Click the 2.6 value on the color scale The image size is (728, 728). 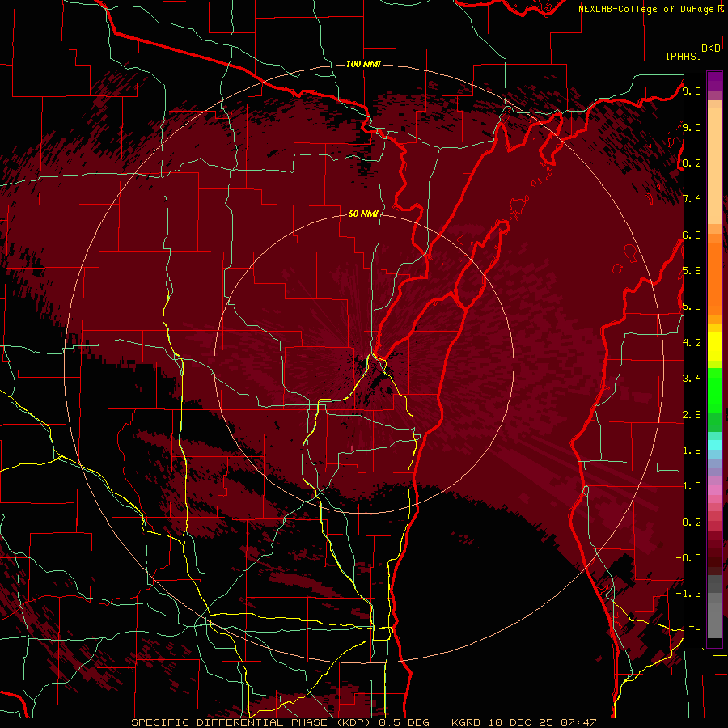692,414
